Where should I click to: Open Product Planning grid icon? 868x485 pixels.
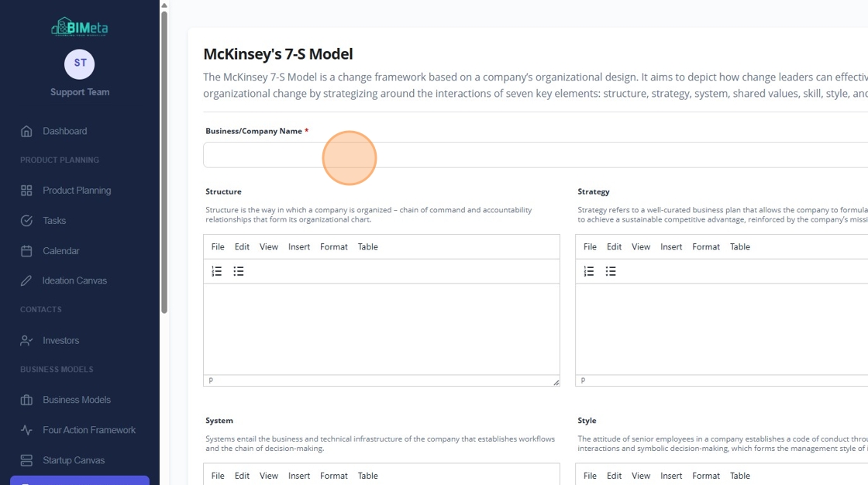[x=26, y=191]
